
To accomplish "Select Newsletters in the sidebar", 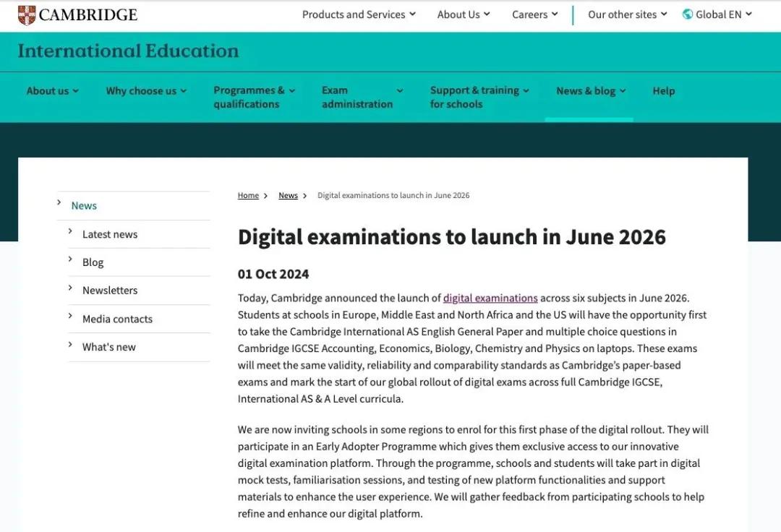I will [110, 291].
